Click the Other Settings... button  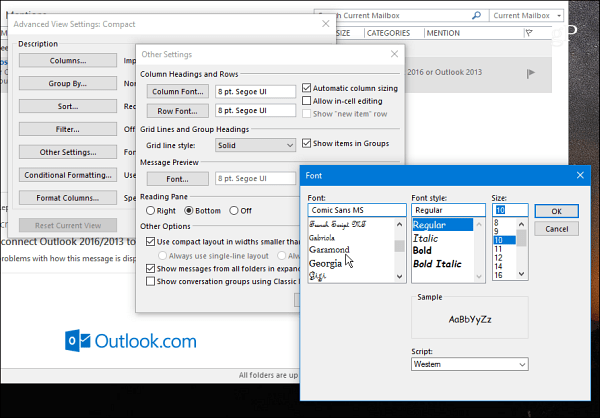[68, 152]
